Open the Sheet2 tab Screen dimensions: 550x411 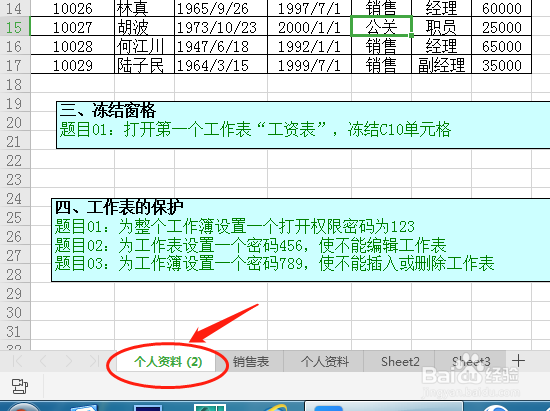(400, 362)
